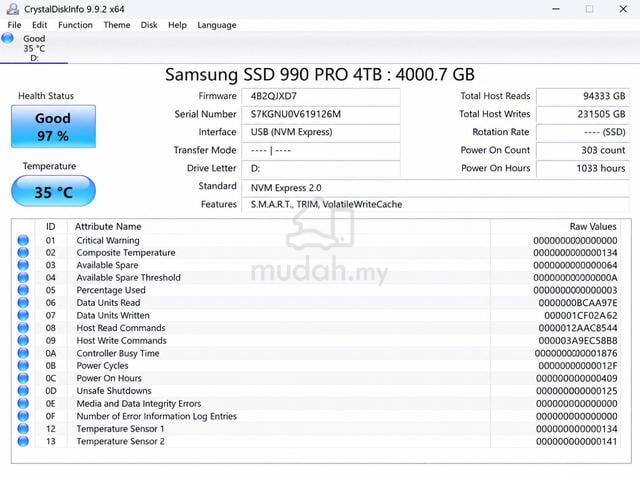Select the Unsafe Shutdowns attribute name
Viewport: 640px width, 480px height.
[x=114, y=391]
